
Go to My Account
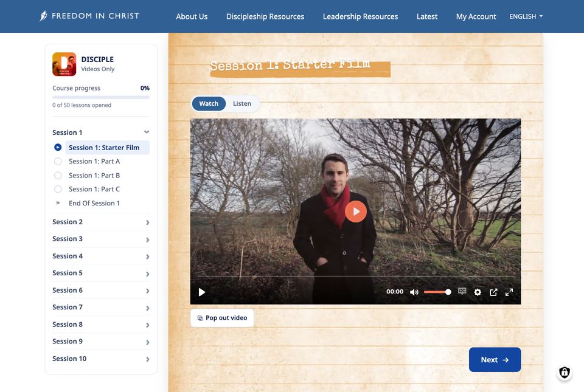point(476,16)
